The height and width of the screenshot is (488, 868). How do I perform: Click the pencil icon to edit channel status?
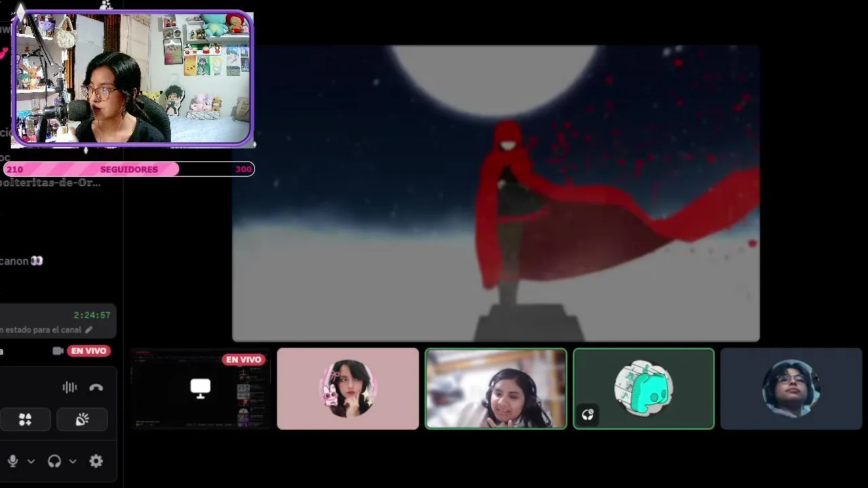[89, 329]
